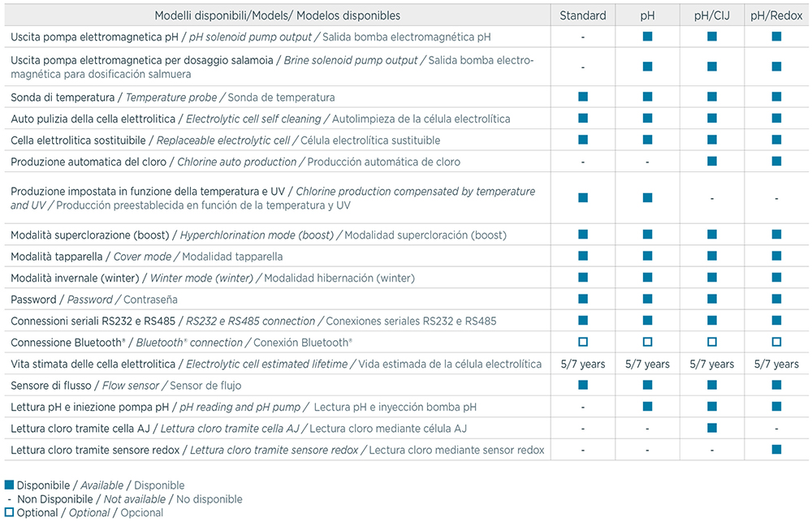
Task: Click the pH column's Flow sensor square
Action: click(647, 385)
